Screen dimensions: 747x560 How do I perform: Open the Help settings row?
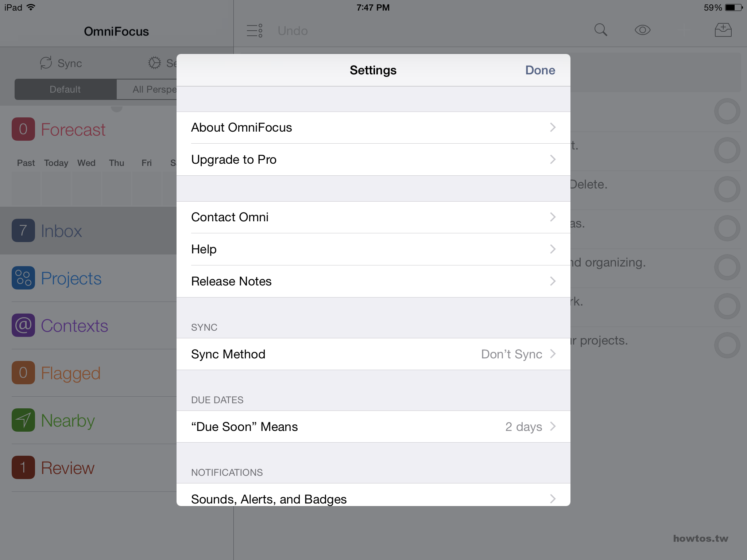point(373,249)
